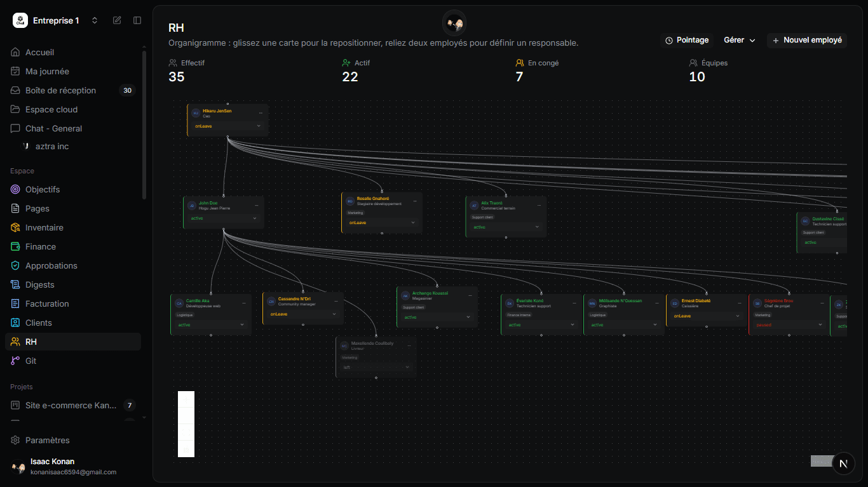The width and height of the screenshot is (868, 487).
Task: Click the Clients icon in the sidebar
Action: click(x=15, y=323)
